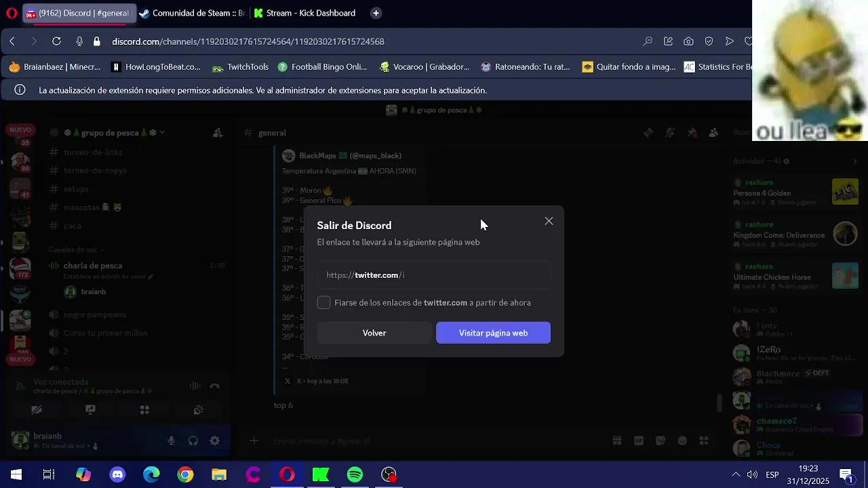
Task: Join the Curso tu primer millon voice channel
Action: tap(105, 333)
